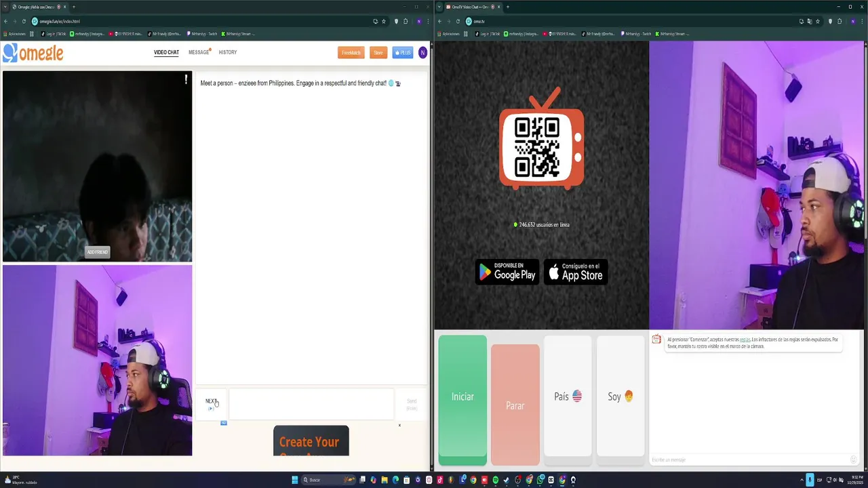Screen dimensions: 868x488
Task: Open tab search dropdown in left browser
Action: [x=5, y=7]
